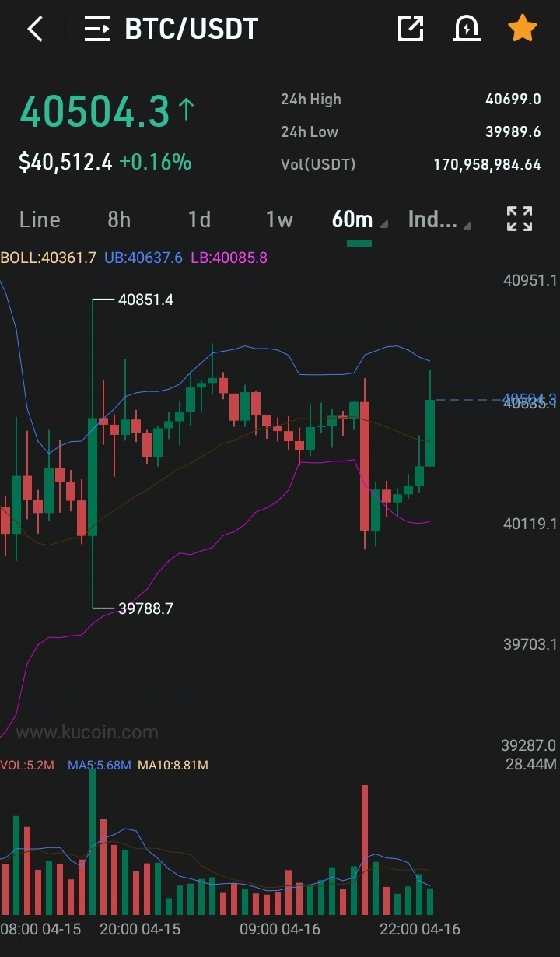Tap the dashed current price line label
Viewport: 560px width, 957px height.
coord(530,400)
